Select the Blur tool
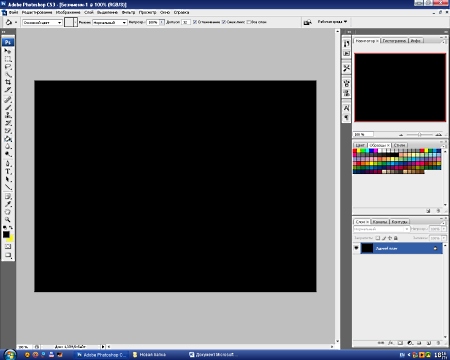This screenshot has width=450, height=360. click(8, 147)
